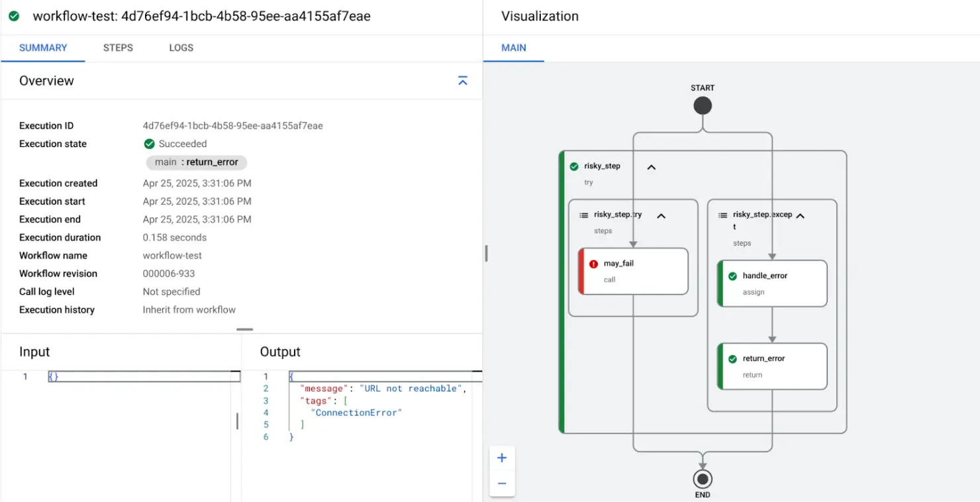The width and height of the screenshot is (980, 502).
Task: Click the green check icon on risky_step
Action: coord(574,166)
